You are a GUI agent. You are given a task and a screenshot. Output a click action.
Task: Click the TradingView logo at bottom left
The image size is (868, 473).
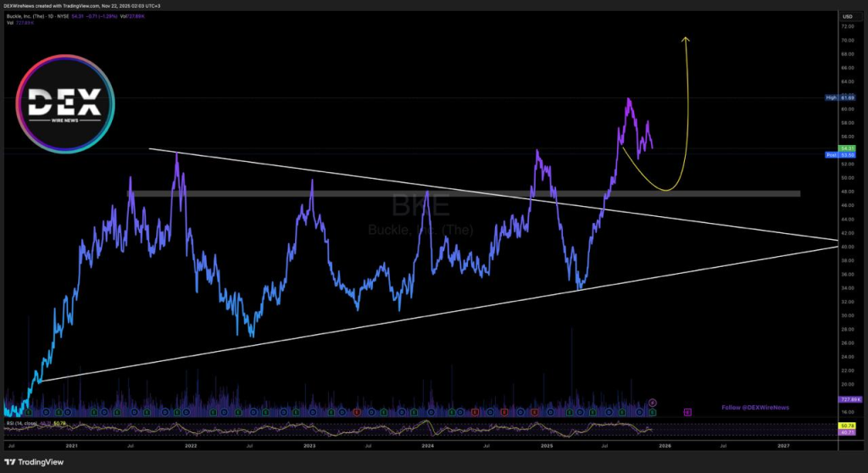pyautogui.click(x=34, y=462)
